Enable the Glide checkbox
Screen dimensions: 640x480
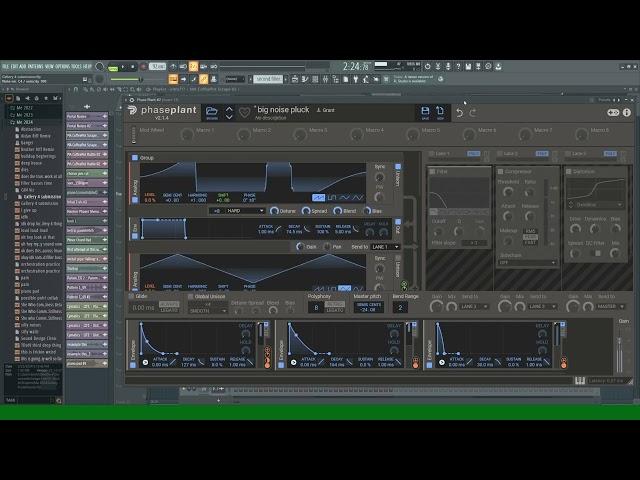pos(131,296)
